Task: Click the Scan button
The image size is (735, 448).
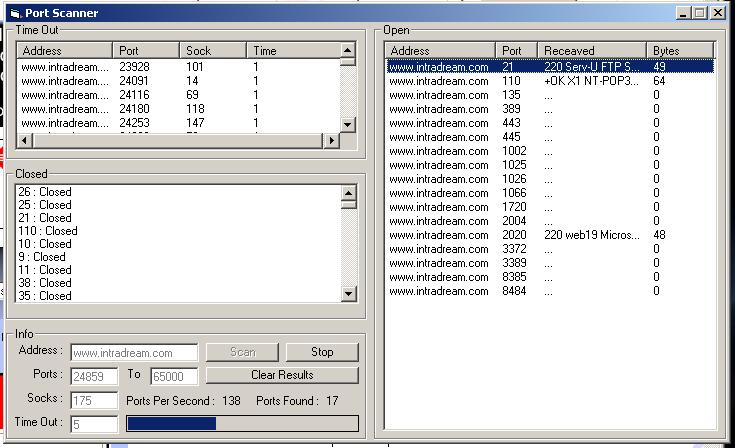Action: (x=242, y=352)
